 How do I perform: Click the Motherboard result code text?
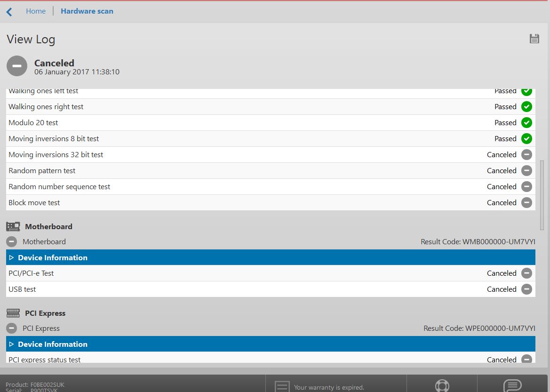478,242
